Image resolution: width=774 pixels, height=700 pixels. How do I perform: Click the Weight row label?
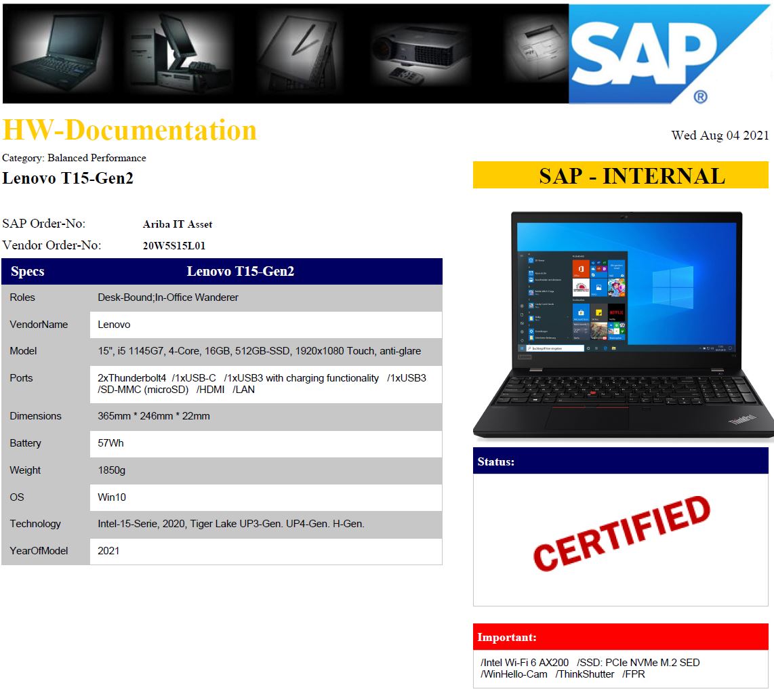click(25, 470)
